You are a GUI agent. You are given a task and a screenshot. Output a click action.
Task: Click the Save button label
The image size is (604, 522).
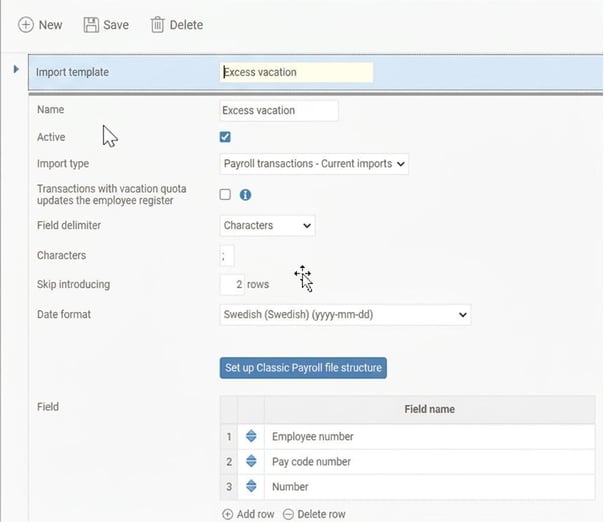coord(116,25)
